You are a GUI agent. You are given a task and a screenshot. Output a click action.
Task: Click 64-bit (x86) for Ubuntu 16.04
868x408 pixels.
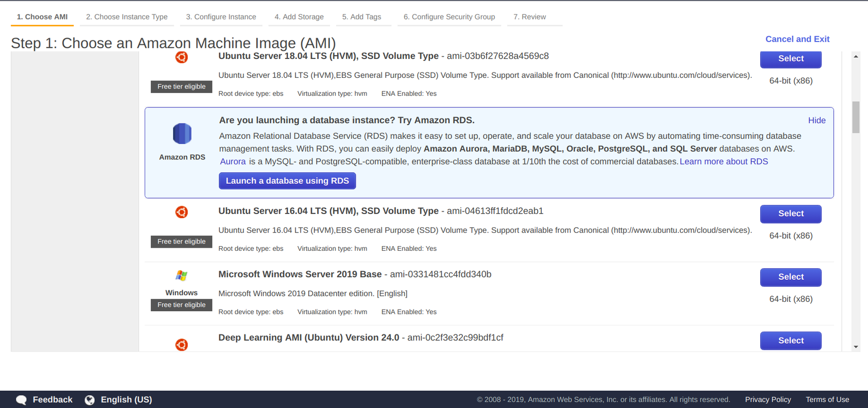[791, 236]
